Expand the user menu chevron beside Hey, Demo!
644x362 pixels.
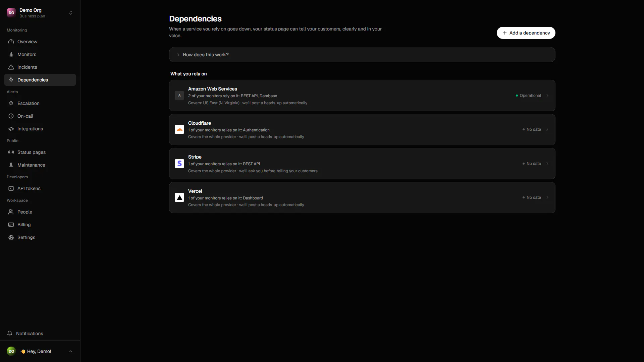71,351
